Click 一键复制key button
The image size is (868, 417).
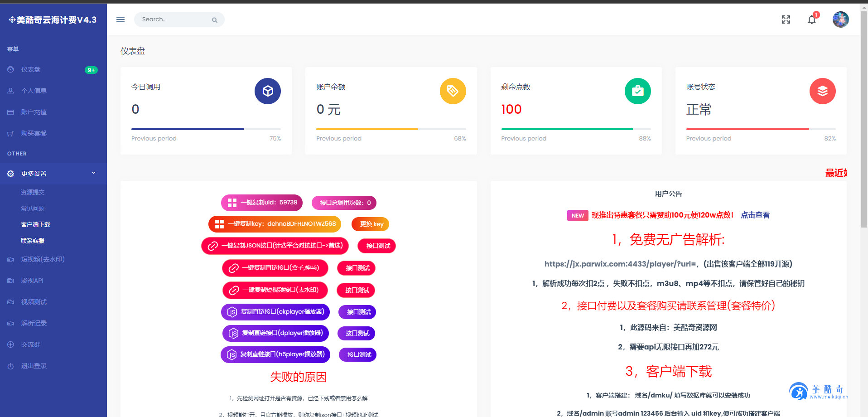[275, 224]
